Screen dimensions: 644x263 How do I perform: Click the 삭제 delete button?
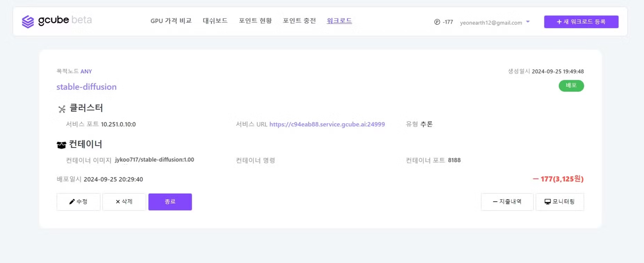[124, 202]
